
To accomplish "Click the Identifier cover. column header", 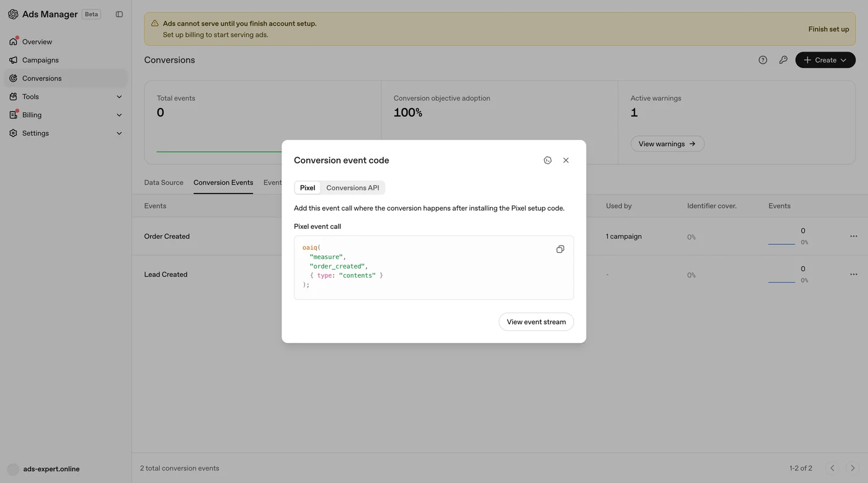I will pos(712,206).
